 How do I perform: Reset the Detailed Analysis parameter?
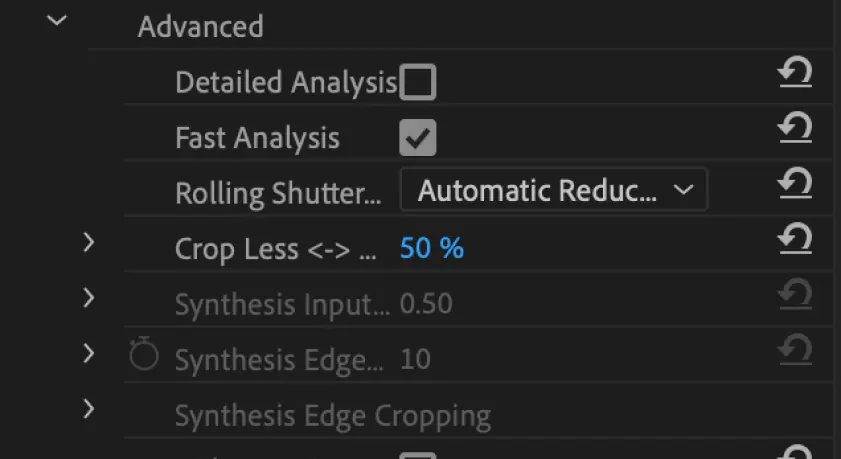pos(795,72)
